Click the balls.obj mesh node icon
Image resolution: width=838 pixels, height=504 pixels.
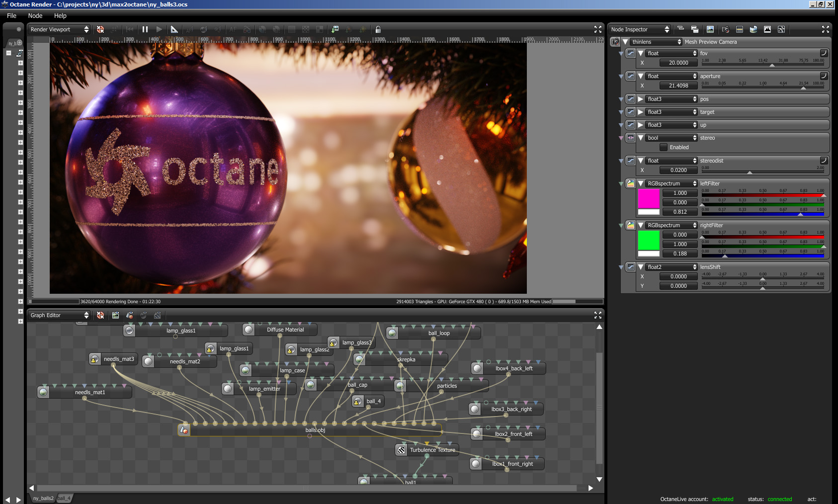point(184,430)
